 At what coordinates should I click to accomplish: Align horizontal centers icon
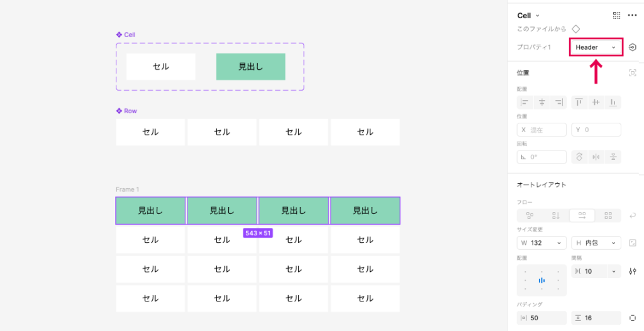[x=541, y=102]
